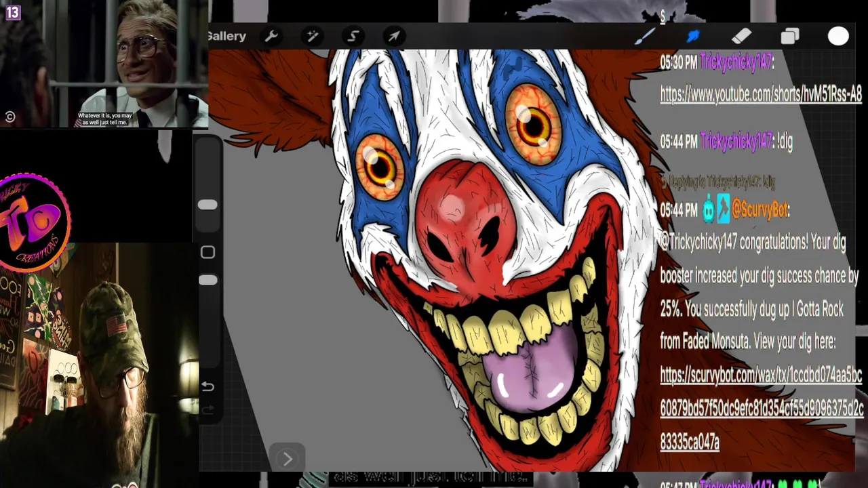Click the right chevron below the canvas
The width and height of the screenshot is (868, 488).
[287, 459]
